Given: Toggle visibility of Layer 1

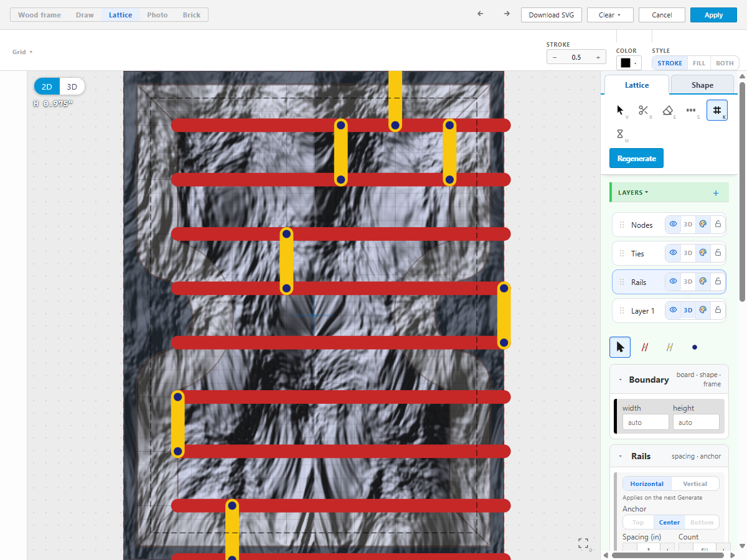Looking at the screenshot, I should pos(673,310).
